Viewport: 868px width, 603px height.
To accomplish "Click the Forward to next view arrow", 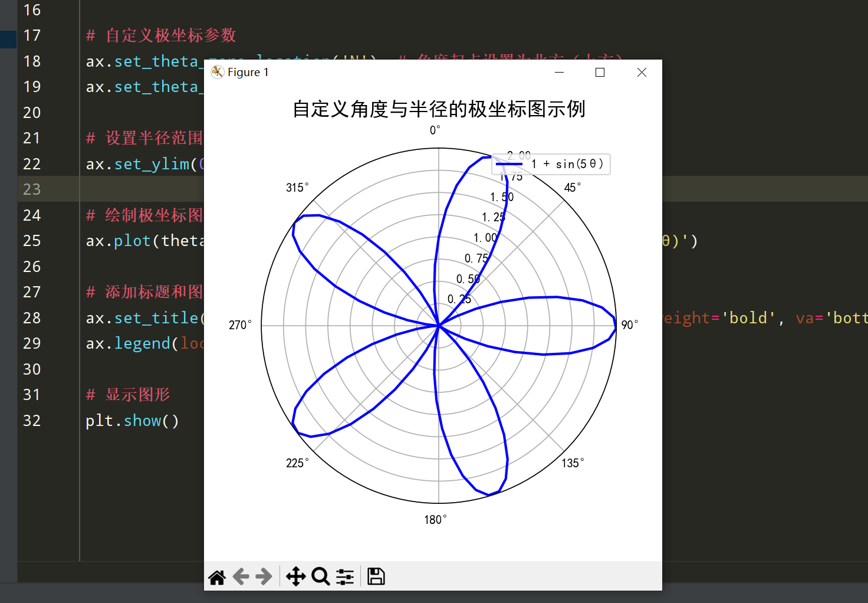I will click(264, 576).
